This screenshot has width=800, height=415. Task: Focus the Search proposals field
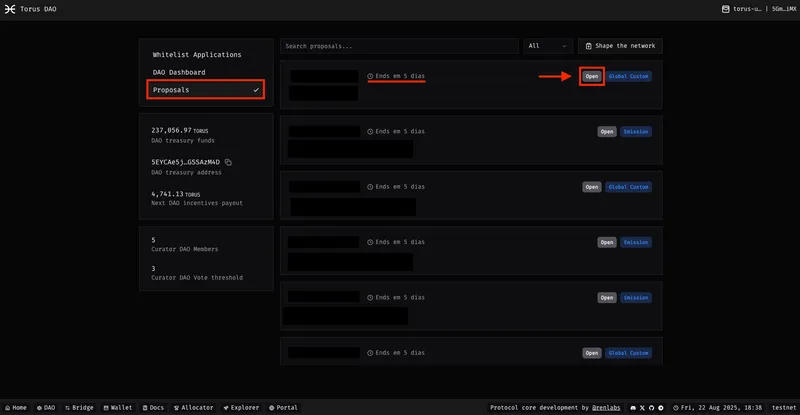tap(398, 46)
